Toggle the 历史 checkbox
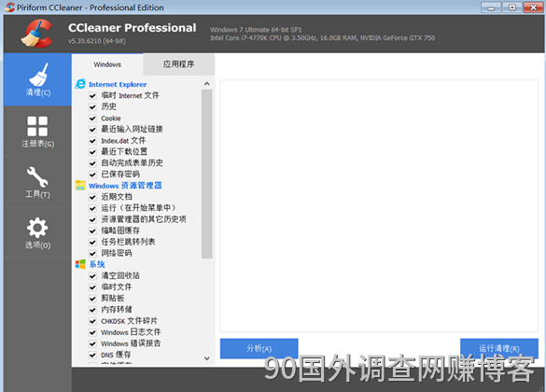The image size is (546, 392). point(92,107)
